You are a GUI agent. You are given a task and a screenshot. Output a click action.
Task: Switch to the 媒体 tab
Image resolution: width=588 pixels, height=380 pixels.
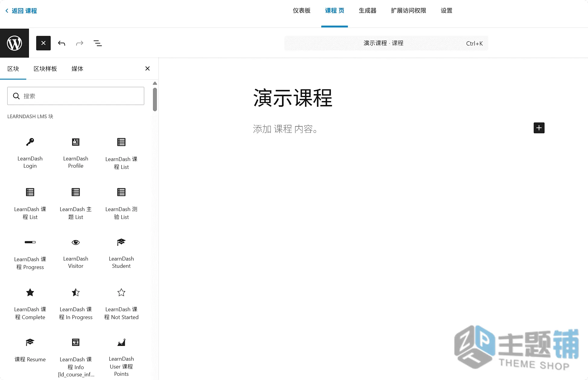[77, 69]
